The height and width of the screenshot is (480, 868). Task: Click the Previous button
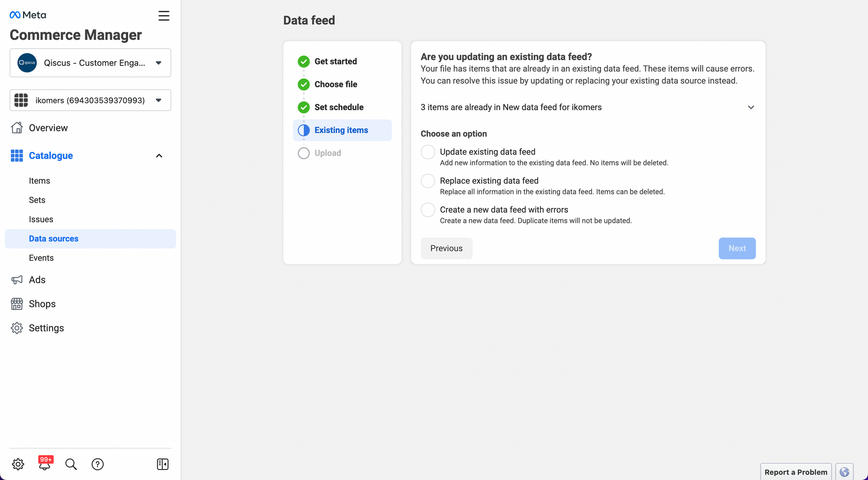click(446, 248)
